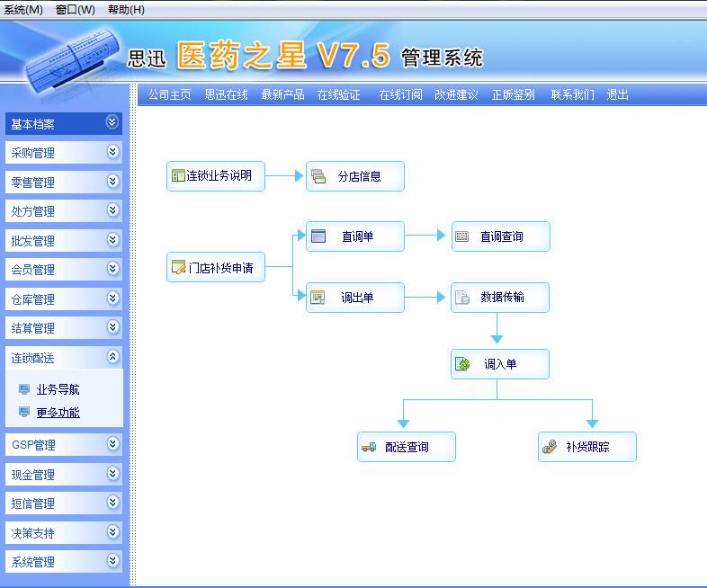Click the 门店补货申请 pencil icon
The height and width of the screenshot is (588, 707).
179,267
